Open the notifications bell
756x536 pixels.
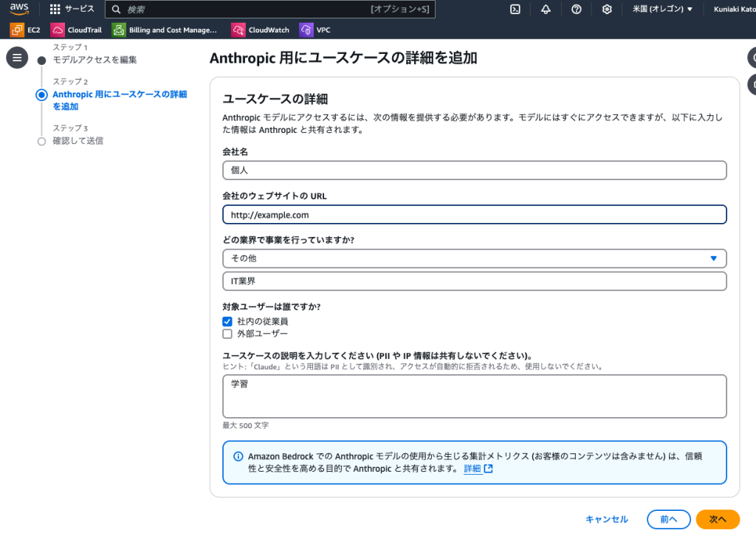coord(546,9)
